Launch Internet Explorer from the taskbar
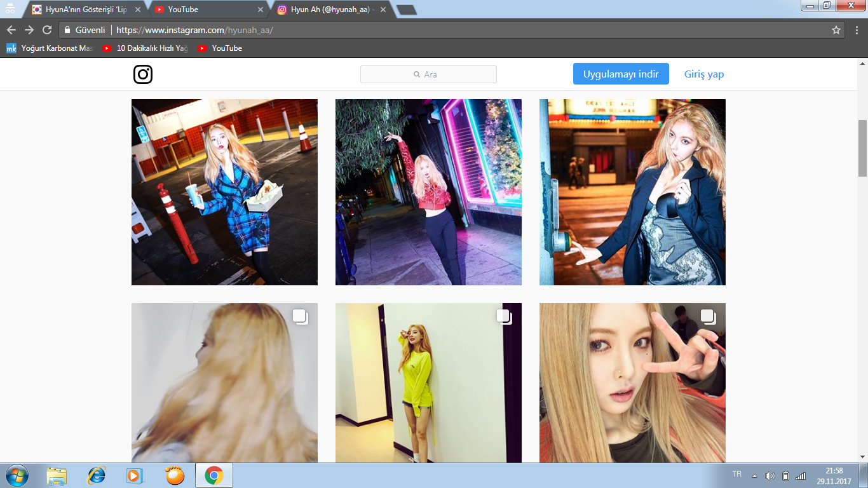 (97, 475)
